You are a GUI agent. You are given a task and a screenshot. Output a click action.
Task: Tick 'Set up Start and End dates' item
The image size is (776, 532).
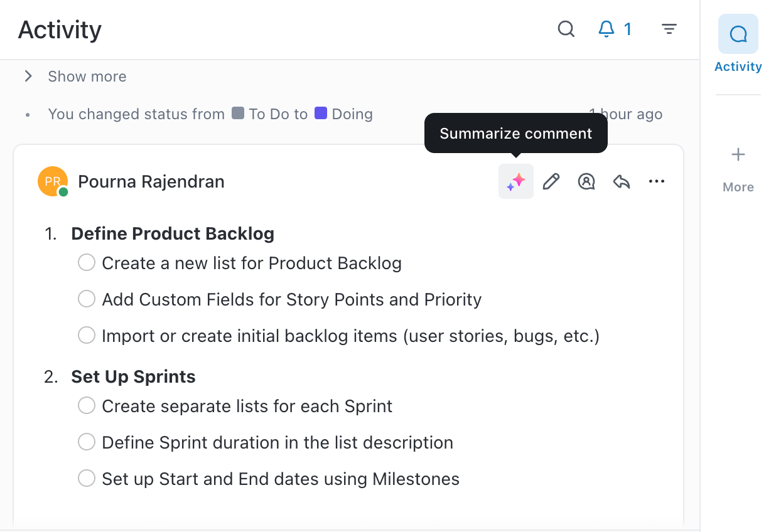[87, 479]
